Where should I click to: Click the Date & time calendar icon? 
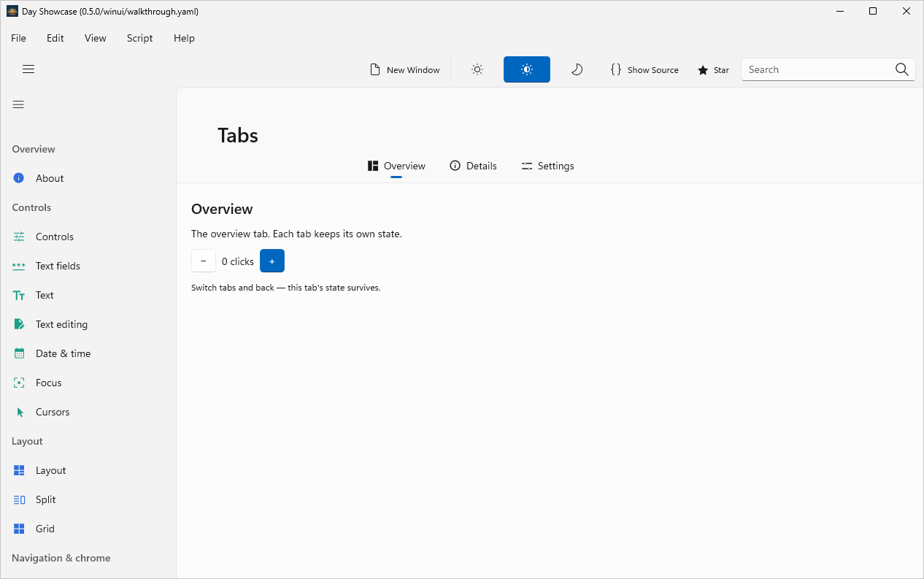20,353
